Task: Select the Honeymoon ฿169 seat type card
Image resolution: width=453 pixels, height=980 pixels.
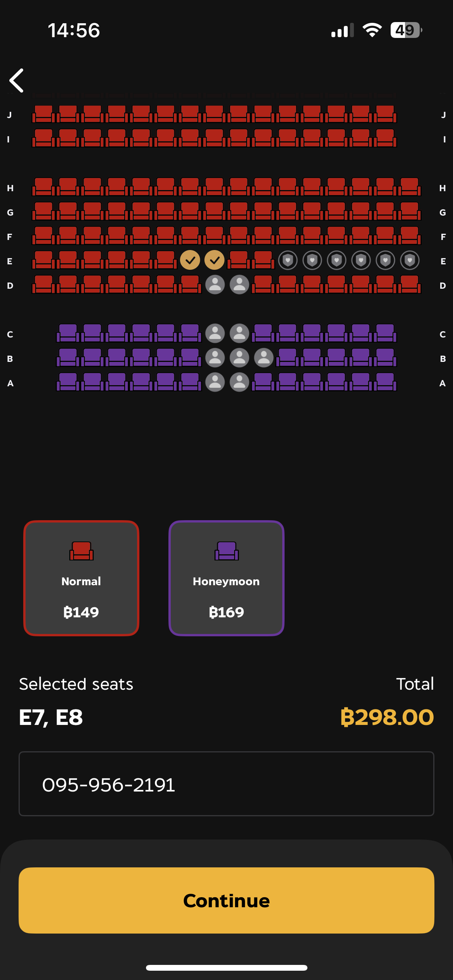Action: (x=226, y=578)
